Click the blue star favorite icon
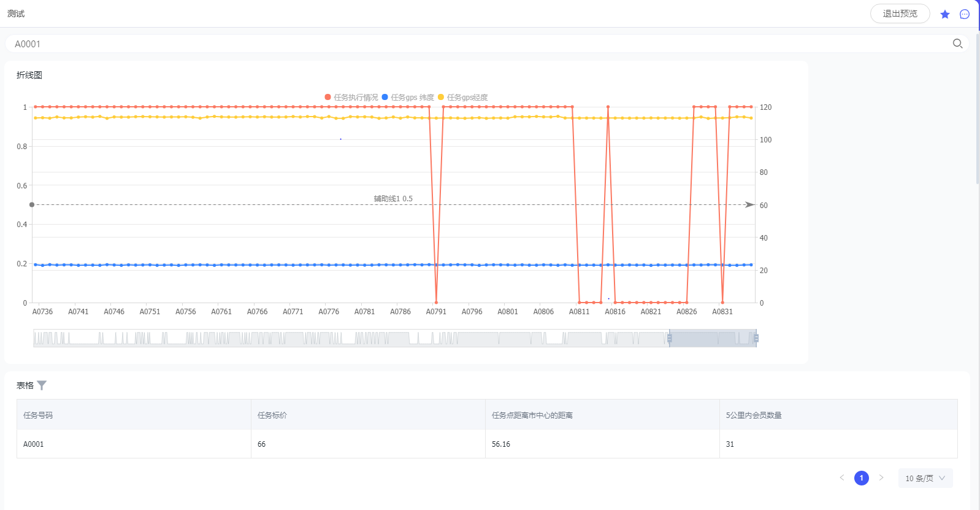 click(945, 14)
